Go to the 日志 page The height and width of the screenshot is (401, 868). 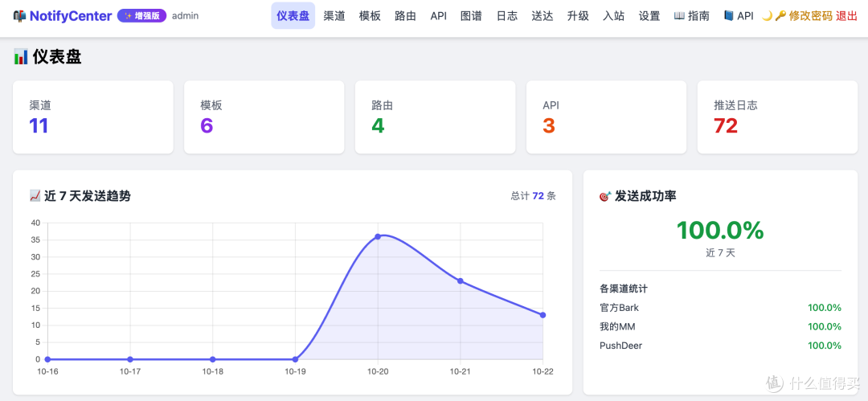click(507, 16)
